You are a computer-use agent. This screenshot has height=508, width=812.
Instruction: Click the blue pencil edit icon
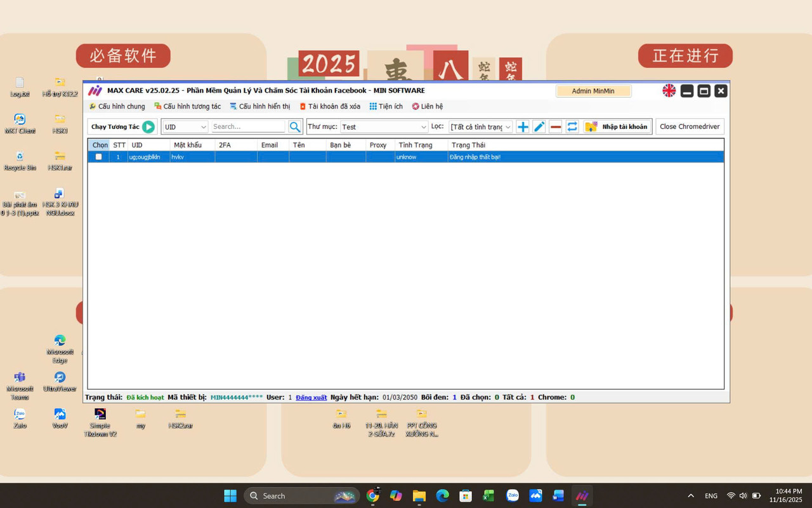pos(539,126)
